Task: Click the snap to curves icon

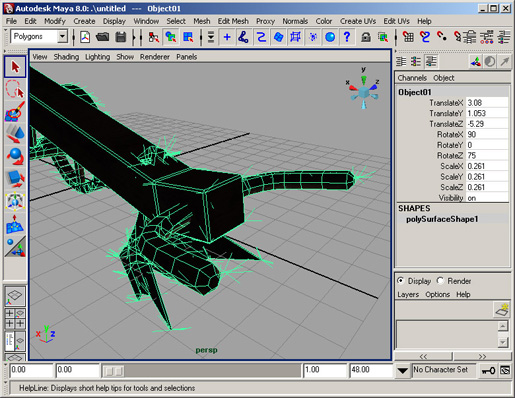Action: [x=425, y=37]
